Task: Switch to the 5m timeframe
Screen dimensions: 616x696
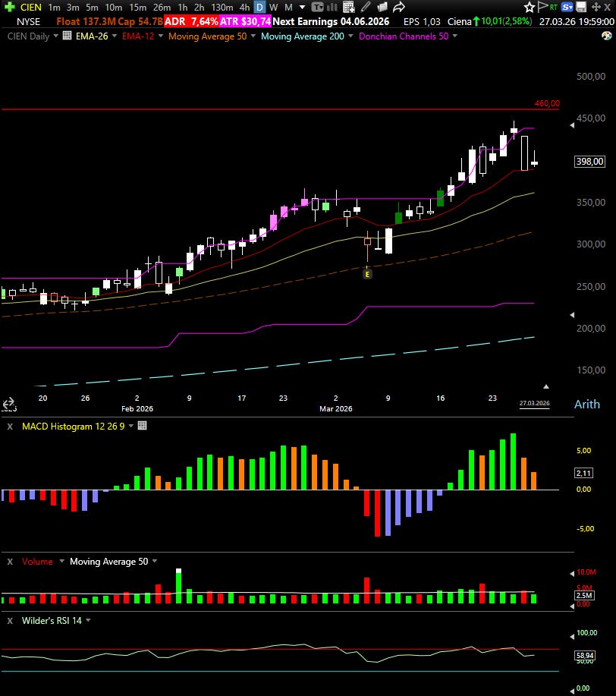Action: tap(92, 7)
